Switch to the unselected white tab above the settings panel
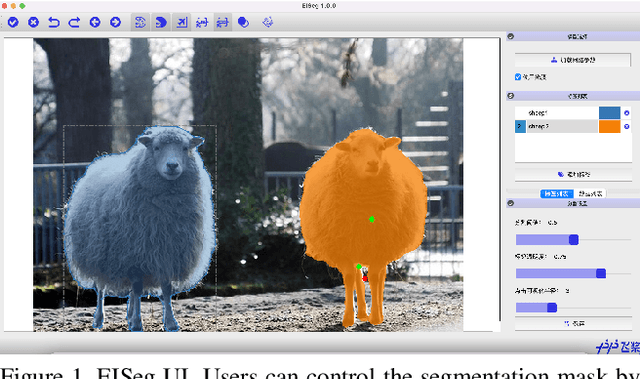 590,194
